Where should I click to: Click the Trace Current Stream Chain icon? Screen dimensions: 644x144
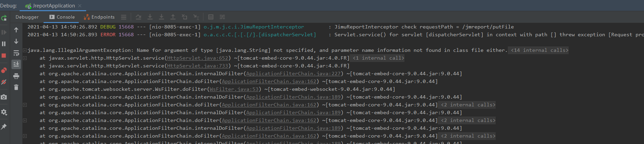pyautogui.click(x=222, y=17)
